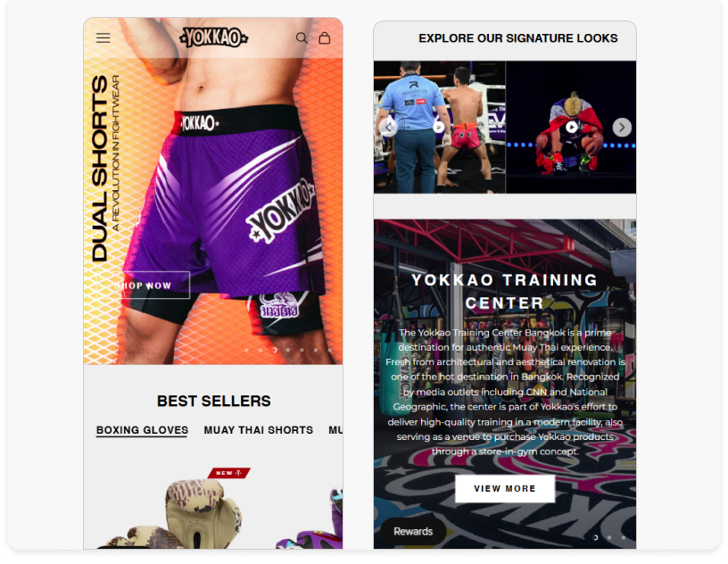Select the last hero carousel dot
This screenshot has height=564, width=728.
[329, 350]
